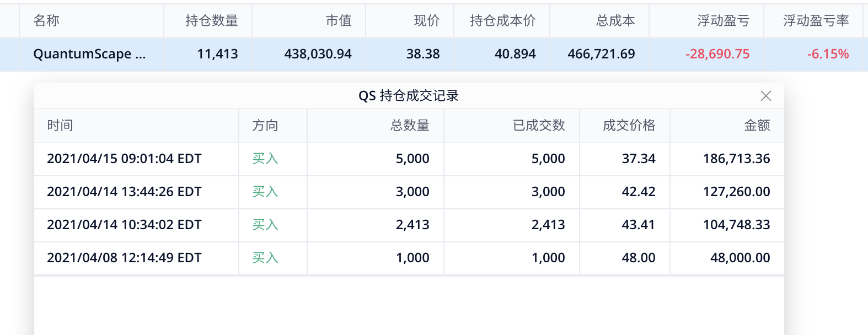868x335 pixels.
Task: Click trade price 42.42
Action: [639, 192]
